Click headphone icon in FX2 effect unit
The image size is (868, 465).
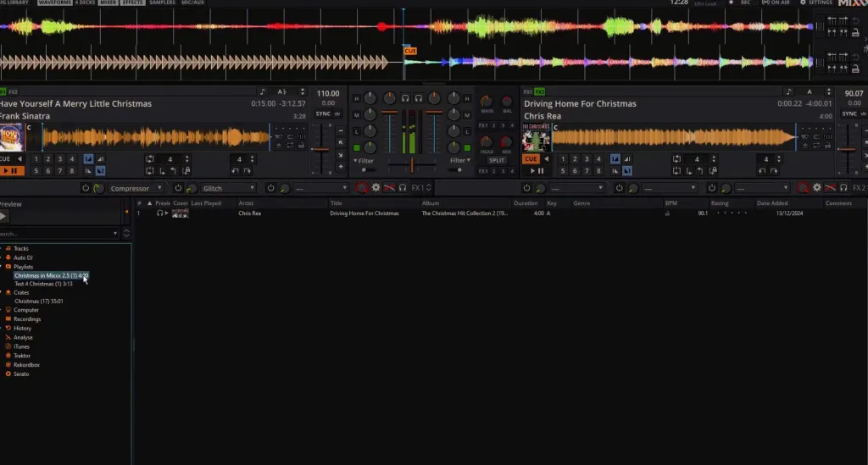844,188
